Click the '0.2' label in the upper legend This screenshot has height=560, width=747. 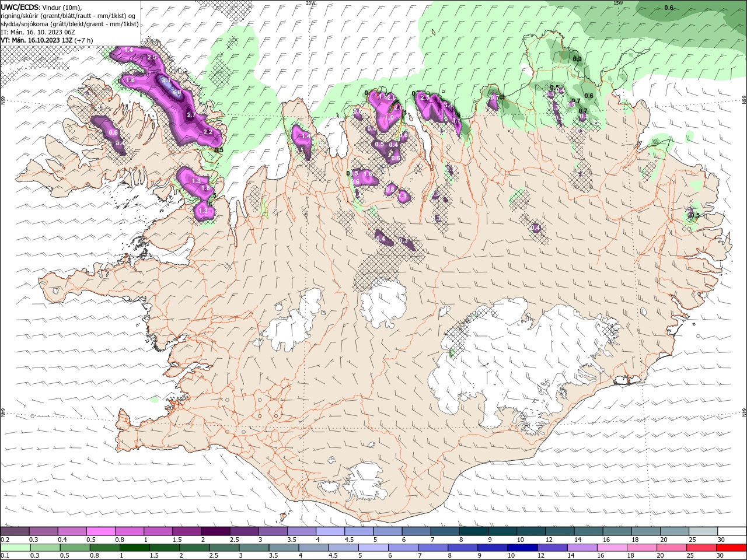[5, 540]
